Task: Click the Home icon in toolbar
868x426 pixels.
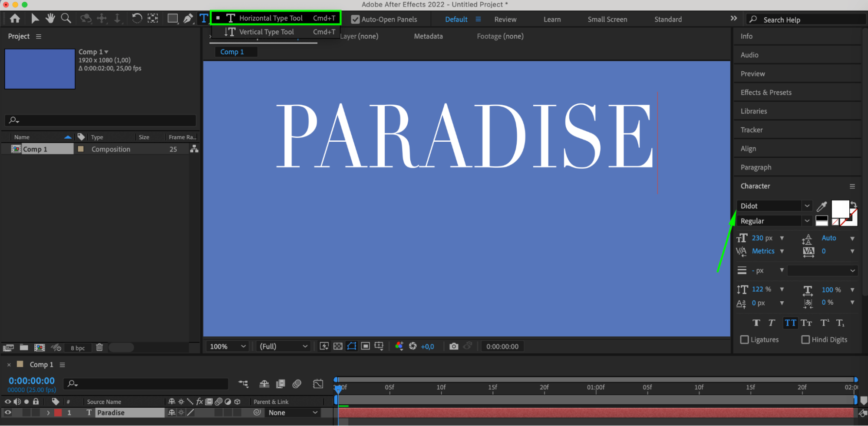Action: (15, 19)
